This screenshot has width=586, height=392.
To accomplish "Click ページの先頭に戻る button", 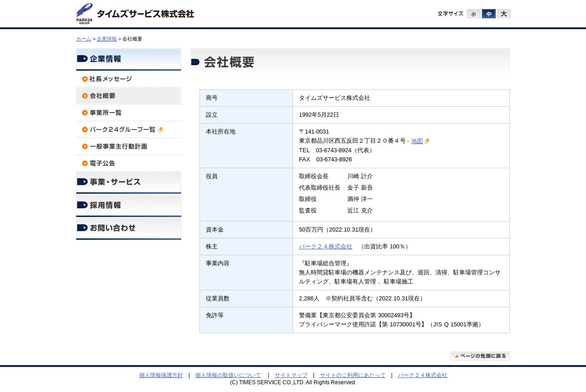I will coord(480,356).
